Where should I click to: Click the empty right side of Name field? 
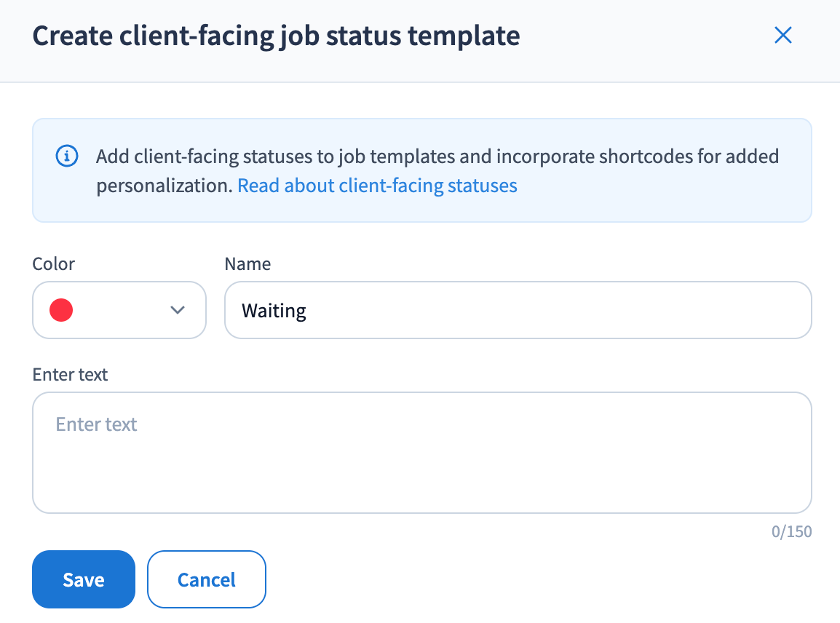(655, 311)
